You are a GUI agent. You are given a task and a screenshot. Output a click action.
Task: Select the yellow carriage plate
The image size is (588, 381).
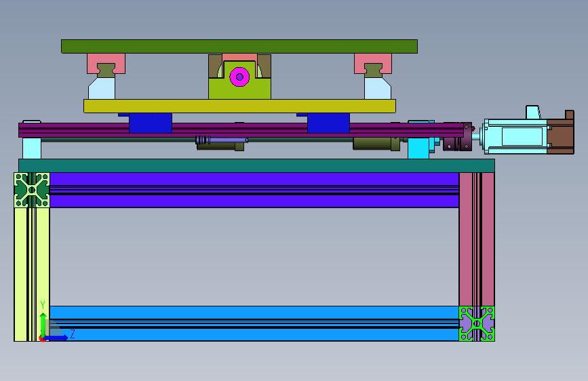(239, 106)
